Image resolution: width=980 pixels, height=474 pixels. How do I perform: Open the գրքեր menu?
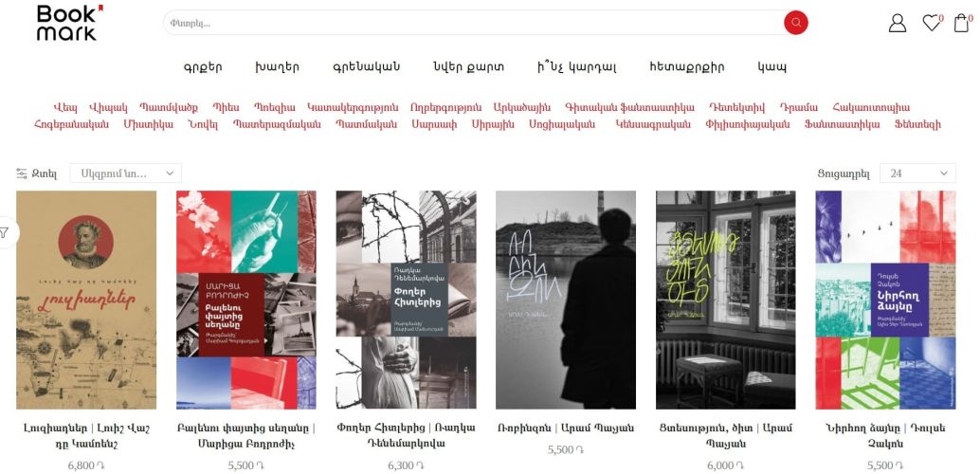tap(203, 67)
